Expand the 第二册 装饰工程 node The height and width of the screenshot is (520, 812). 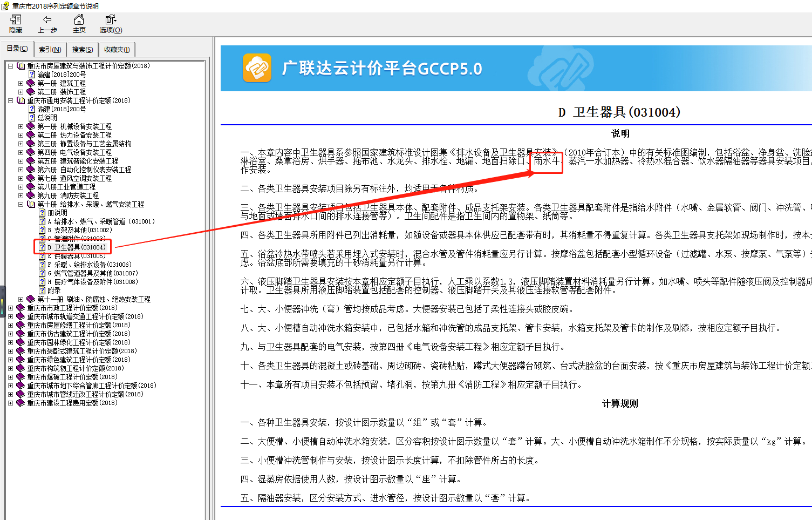pyautogui.click(x=21, y=92)
